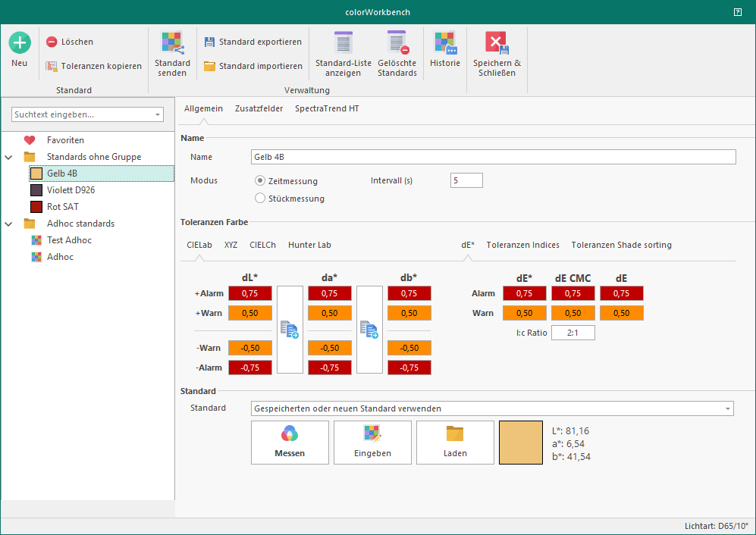Click the green Neu plus icon
Viewport: 756px width, 535px height.
pos(20,42)
